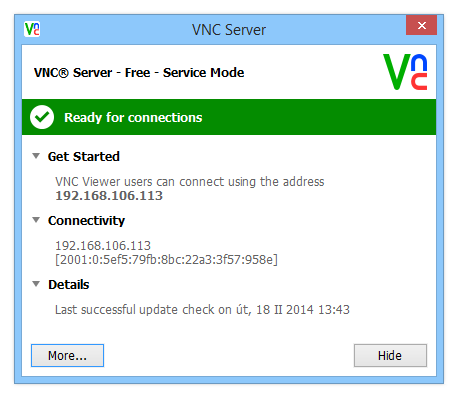Image resolution: width=462 pixels, height=402 pixels.
Task: Click the bold 192.168.106.113 address
Action: click(x=109, y=196)
